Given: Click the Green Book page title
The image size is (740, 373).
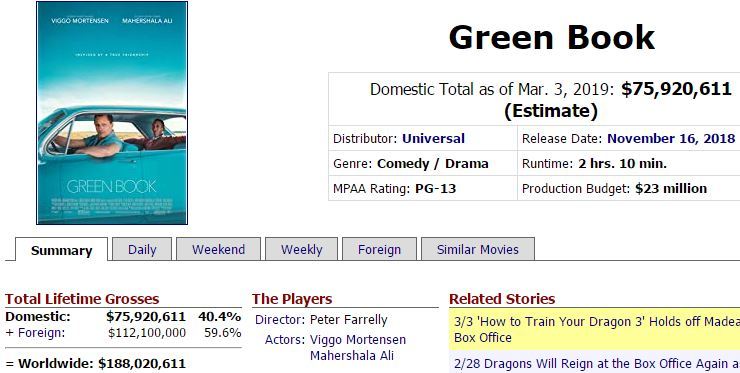Looking at the screenshot, I should pyautogui.click(x=551, y=37).
